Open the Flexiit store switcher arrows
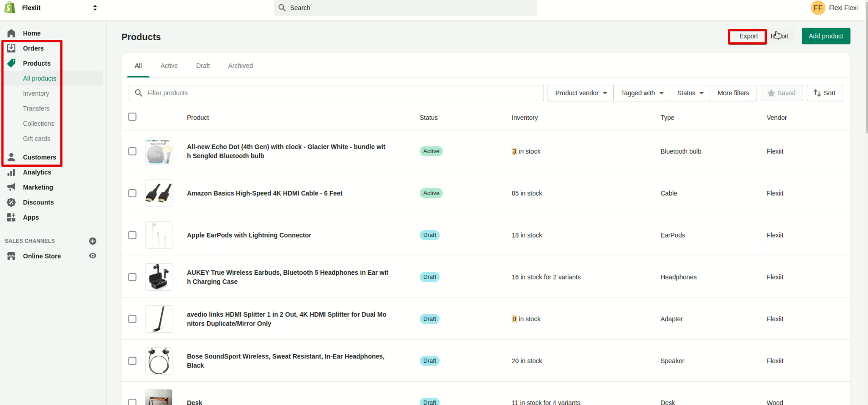Viewport: 868px width, 405px height. (x=95, y=8)
